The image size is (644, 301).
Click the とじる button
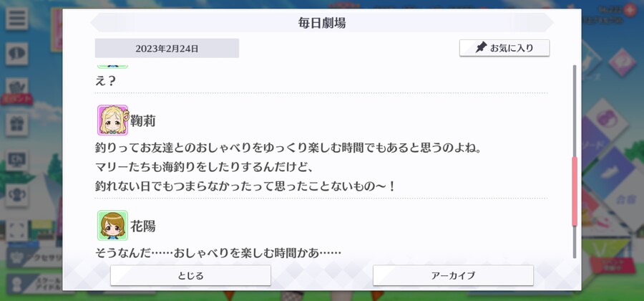[x=190, y=275]
